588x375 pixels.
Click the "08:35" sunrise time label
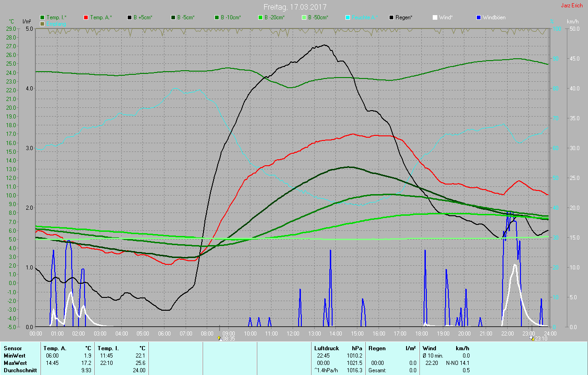tap(229, 339)
